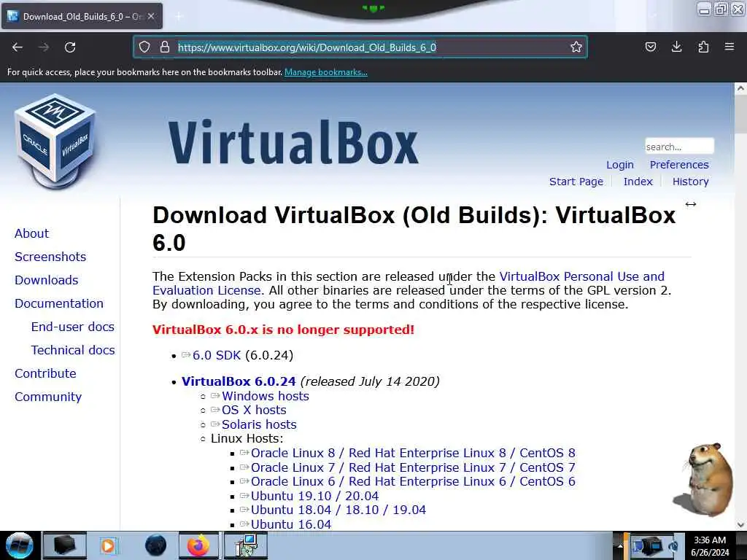Bookmark this page with the star icon
This screenshot has width=747, height=560.
point(576,47)
